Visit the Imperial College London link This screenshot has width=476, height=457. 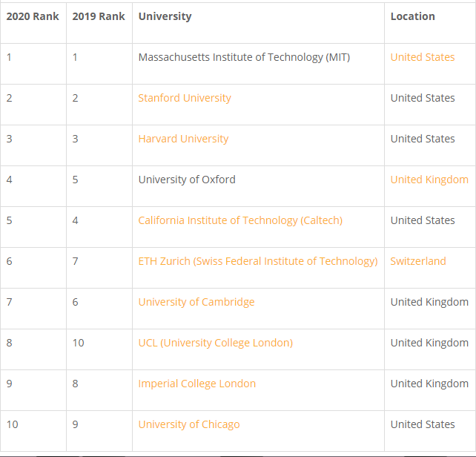pyautogui.click(x=197, y=384)
